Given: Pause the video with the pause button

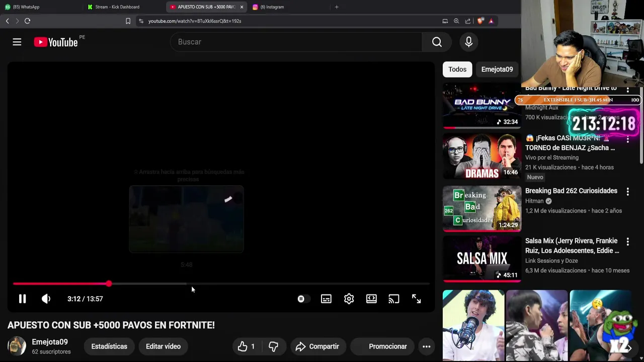Looking at the screenshot, I should pos(23,299).
